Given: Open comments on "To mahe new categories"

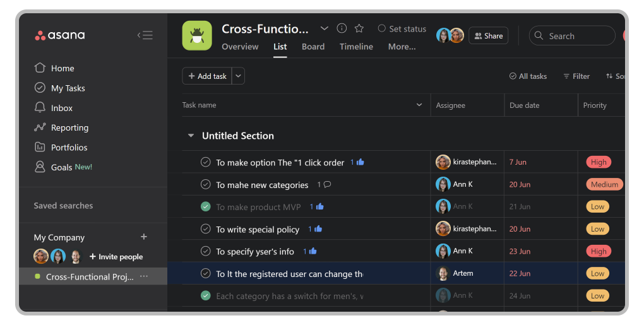Looking at the screenshot, I should click(327, 185).
